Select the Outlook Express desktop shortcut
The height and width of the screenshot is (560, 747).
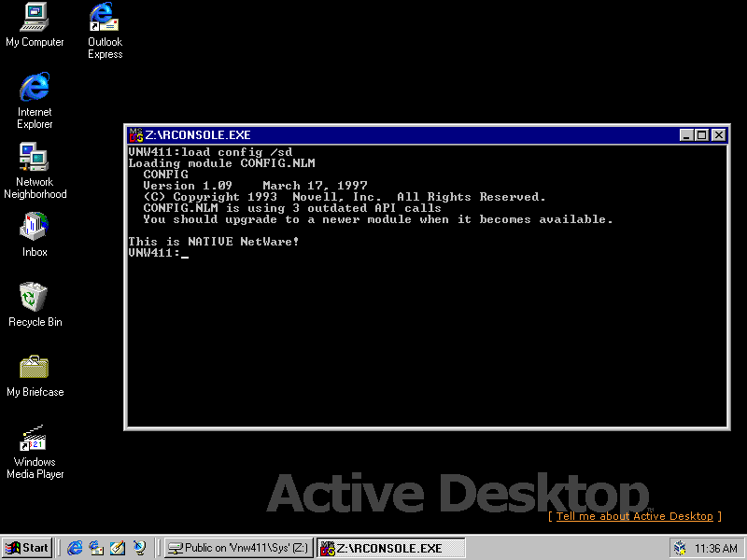point(105,31)
